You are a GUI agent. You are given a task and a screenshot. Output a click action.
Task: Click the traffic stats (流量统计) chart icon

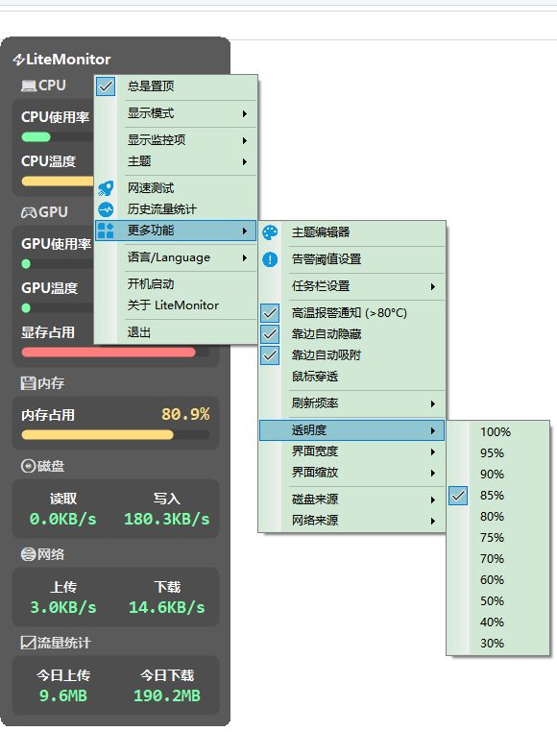pyautogui.click(x=29, y=643)
